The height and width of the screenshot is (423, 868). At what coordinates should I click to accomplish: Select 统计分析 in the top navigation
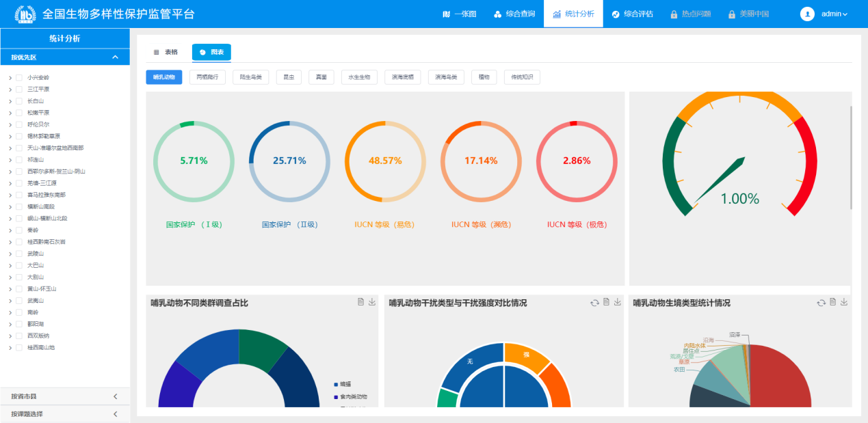point(573,14)
